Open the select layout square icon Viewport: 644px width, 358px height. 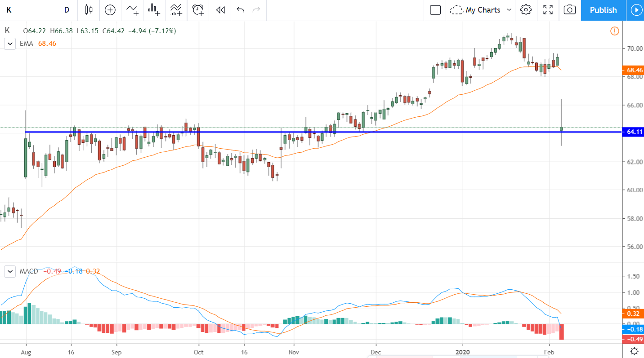tap(435, 10)
